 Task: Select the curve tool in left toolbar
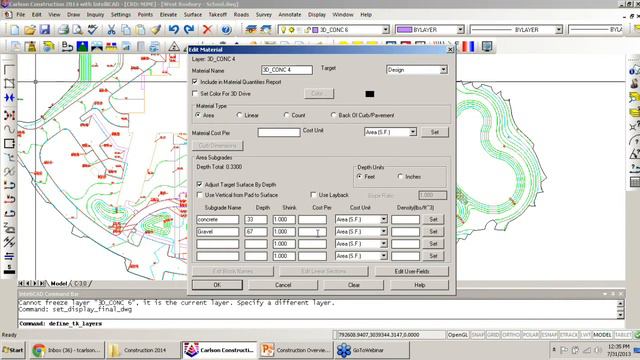[9, 129]
